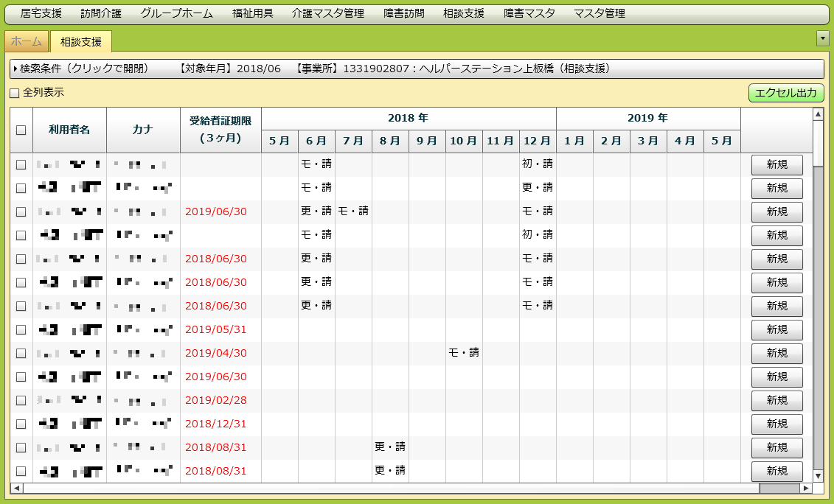Viewport: 834px width, 504px height.
Task: Sort by the 受給者証期限 column header
Action: (220, 130)
